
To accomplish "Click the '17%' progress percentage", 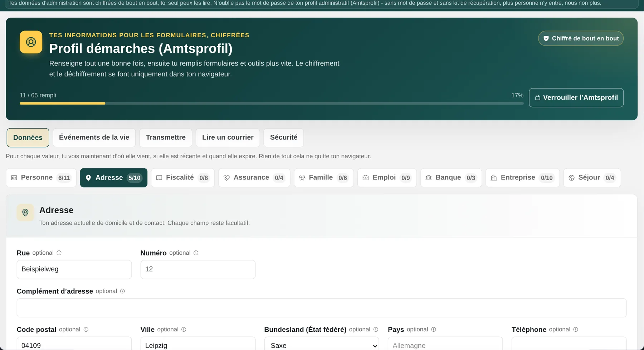I will [x=517, y=95].
